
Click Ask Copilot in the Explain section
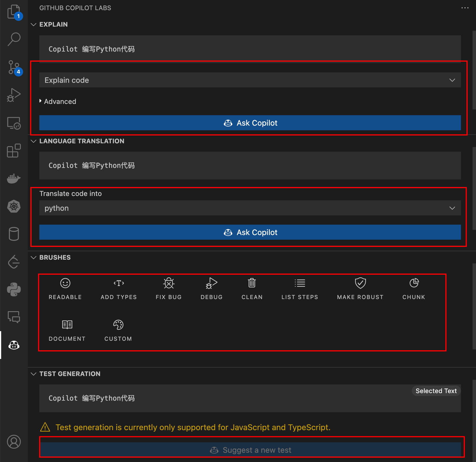(250, 123)
